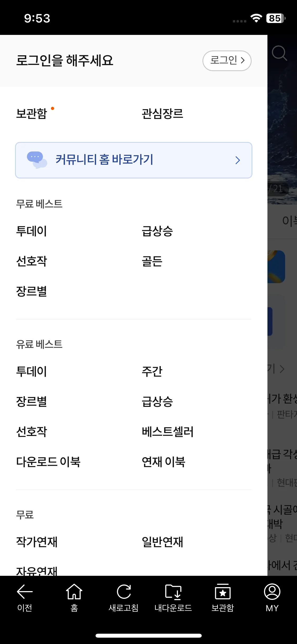Open 골든 under 무료 베스트

[x=152, y=261]
